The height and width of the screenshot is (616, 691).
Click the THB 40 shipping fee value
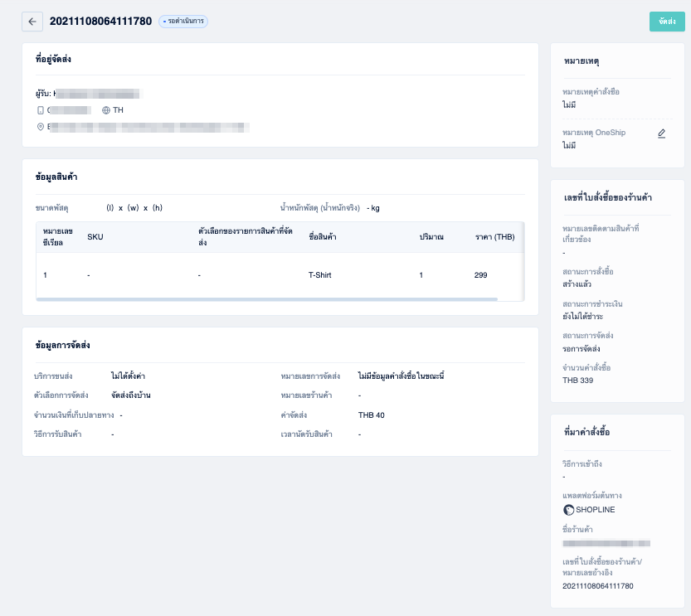point(371,415)
